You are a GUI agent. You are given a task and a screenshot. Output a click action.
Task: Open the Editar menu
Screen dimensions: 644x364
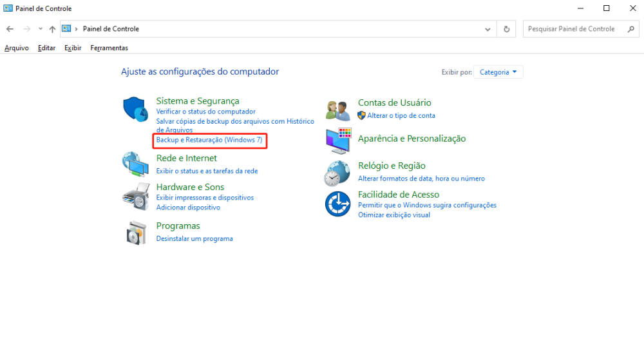pyautogui.click(x=46, y=48)
